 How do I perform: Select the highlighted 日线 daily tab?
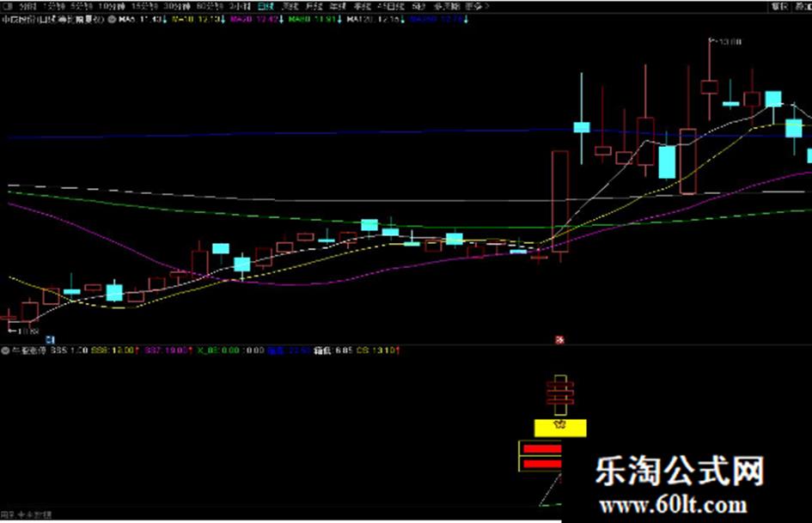click(x=266, y=6)
